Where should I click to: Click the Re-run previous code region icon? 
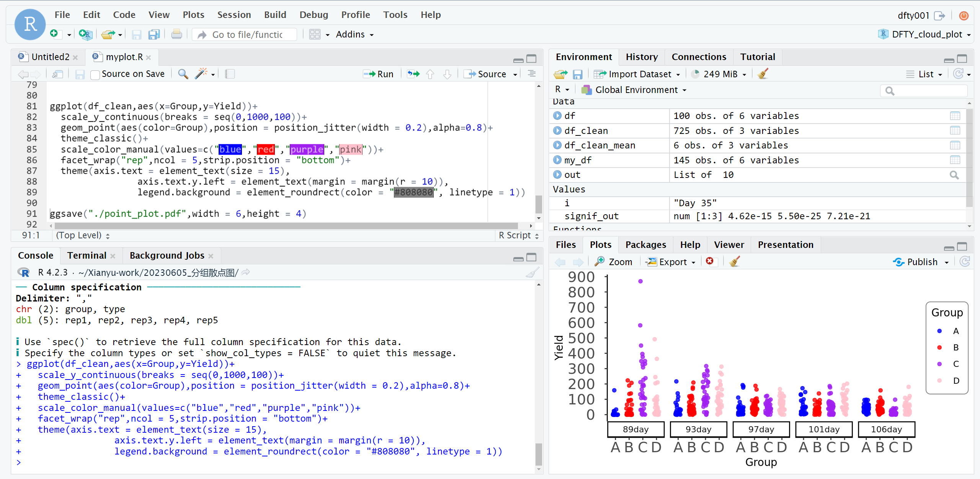pyautogui.click(x=413, y=74)
